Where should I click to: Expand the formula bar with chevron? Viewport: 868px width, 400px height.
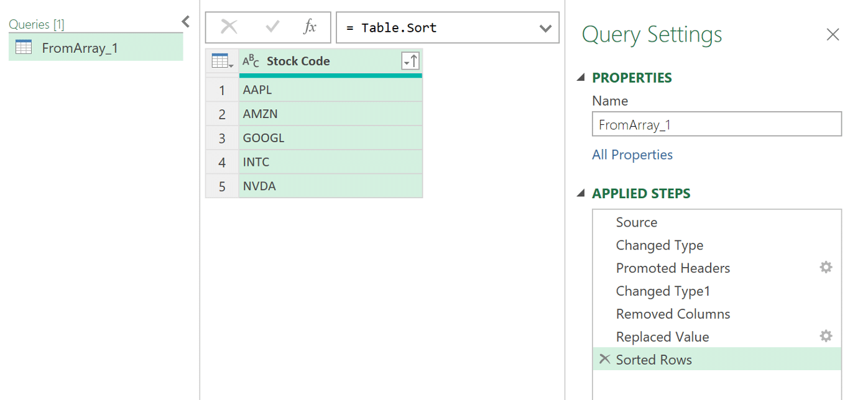(x=545, y=28)
